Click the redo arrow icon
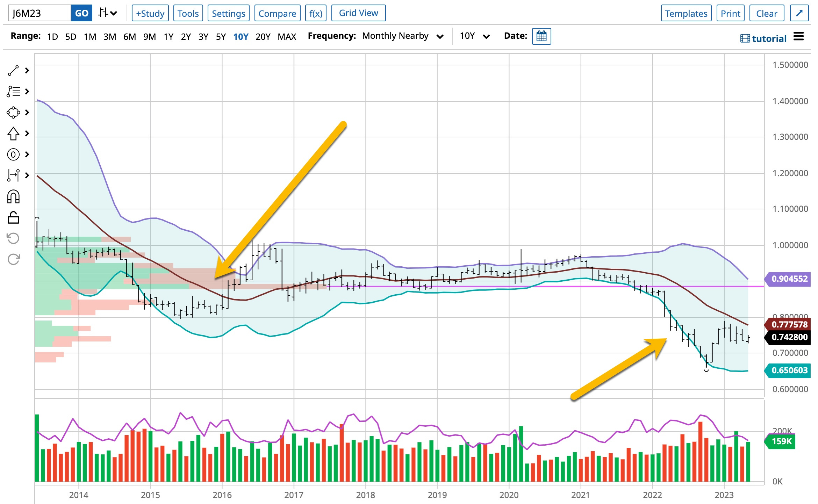Image resolution: width=818 pixels, height=504 pixels. (x=13, y=259)
